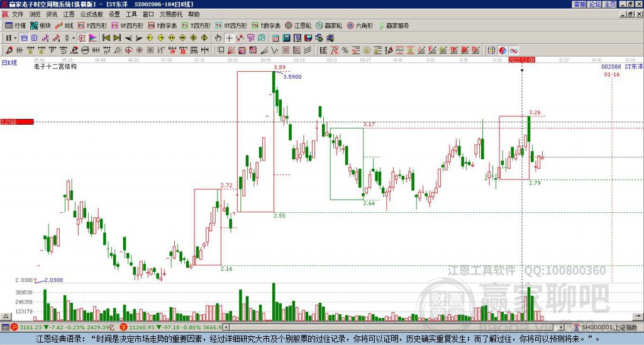The height and width of the screenshot is (345, 644).
Task: Open the 赢家轮 wheel tool
Action: point(329,25)
